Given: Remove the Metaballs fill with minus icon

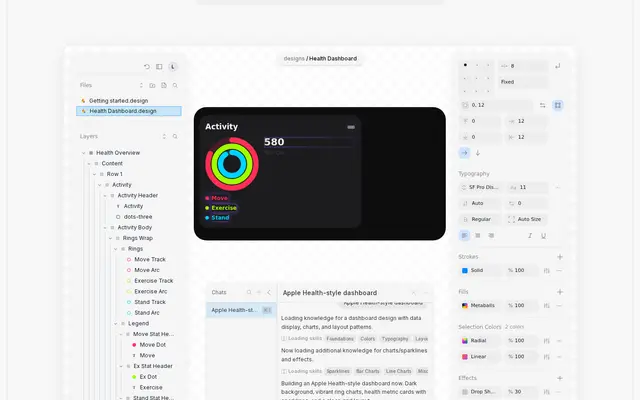Looking at the screenshot, I should pos(559,305).
